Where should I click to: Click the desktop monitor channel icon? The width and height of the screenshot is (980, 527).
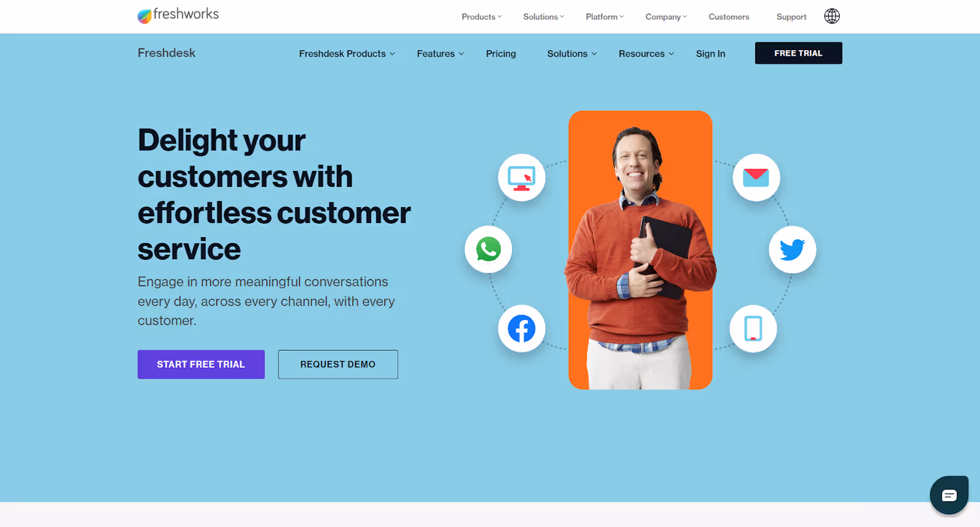pyautogui.click(x=522, y=178)
